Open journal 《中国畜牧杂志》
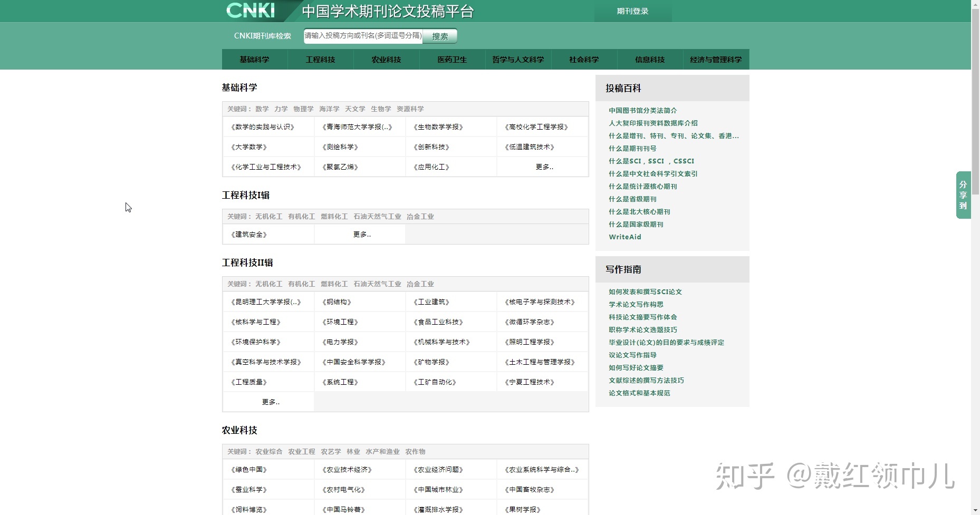 [530, 490]
